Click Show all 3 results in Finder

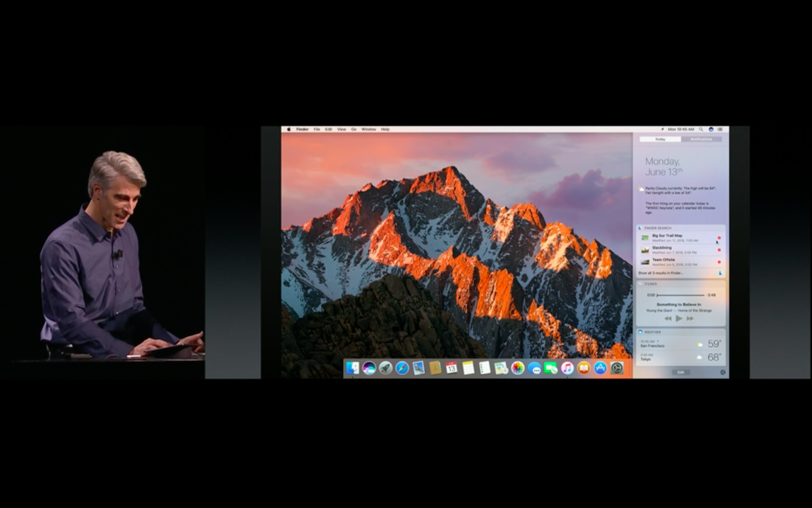(x=660, y=273)
